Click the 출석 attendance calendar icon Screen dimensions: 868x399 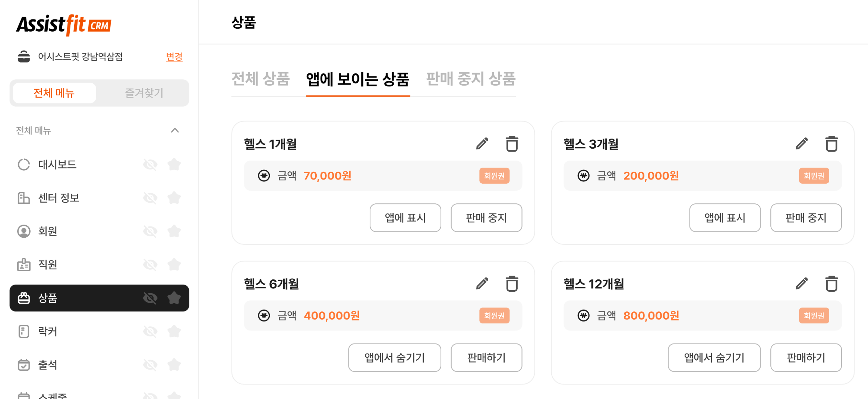click(x=24, y=364)
